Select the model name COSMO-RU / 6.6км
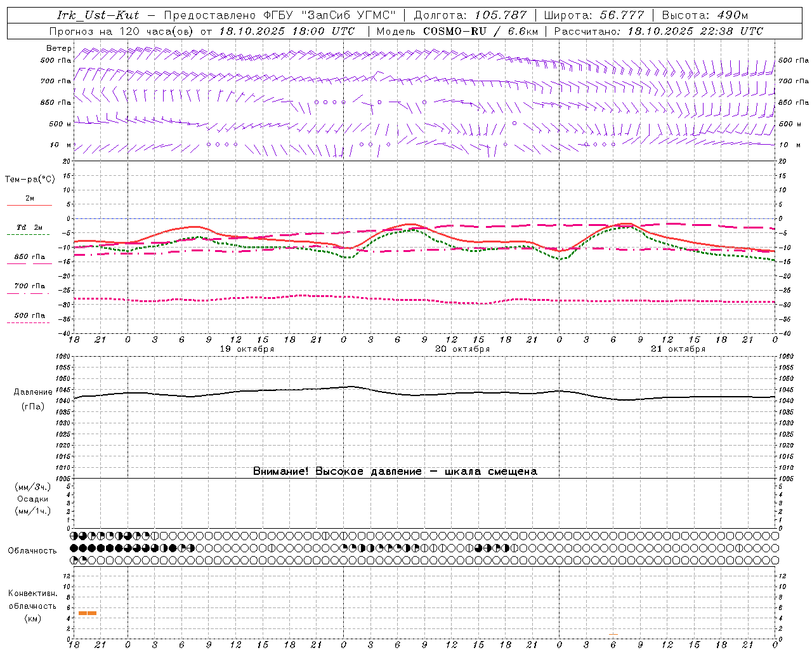The image size is (812, 650). pyautogui.click(x=481, y=31)
